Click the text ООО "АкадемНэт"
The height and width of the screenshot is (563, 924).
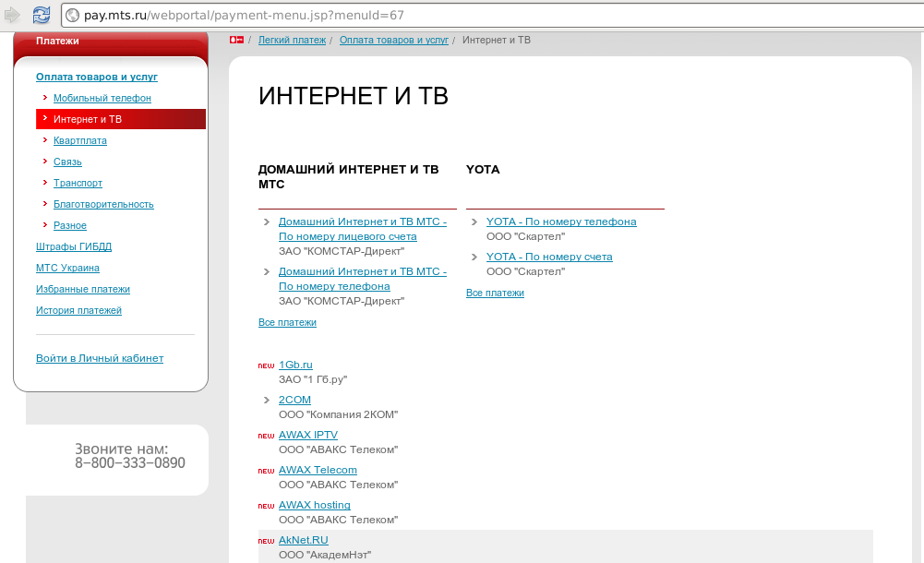click(x=325, y=555)
